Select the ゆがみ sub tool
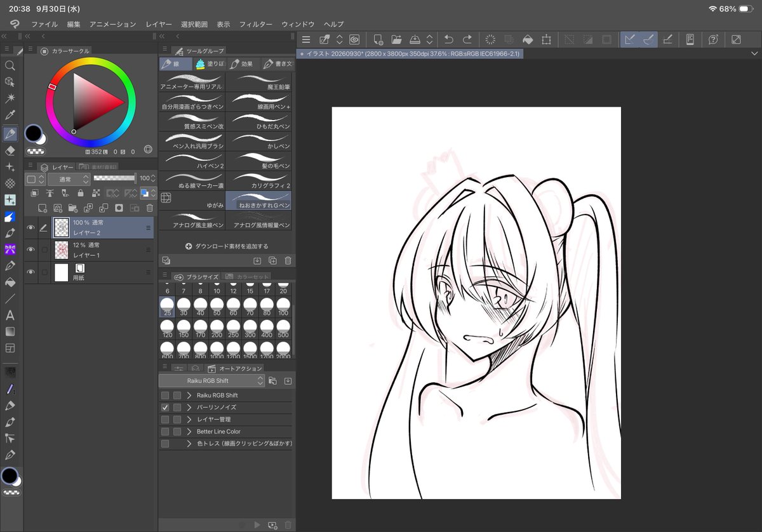The width and height of the screenshot is (762, 532). click(x=192, y=200)
